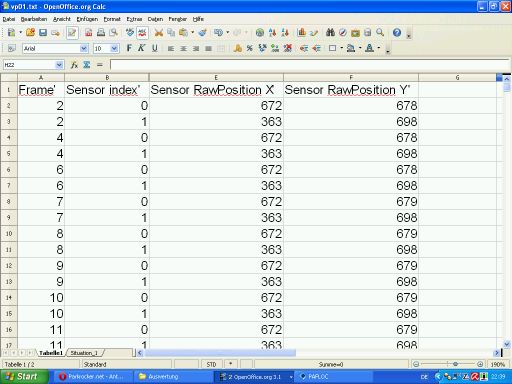This screenshot has height=384, width=512.
Task: Open Zoom magnifier icon
Action: click(380, 32)
